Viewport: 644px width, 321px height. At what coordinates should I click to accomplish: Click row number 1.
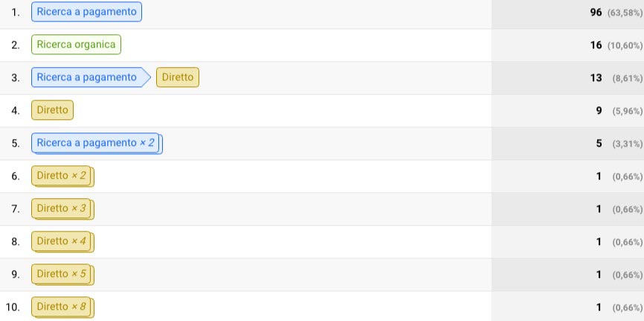15,13
